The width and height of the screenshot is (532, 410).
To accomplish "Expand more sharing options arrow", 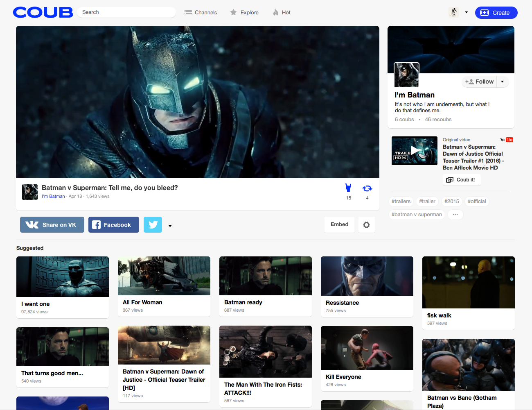I will (x=170, y=226).
